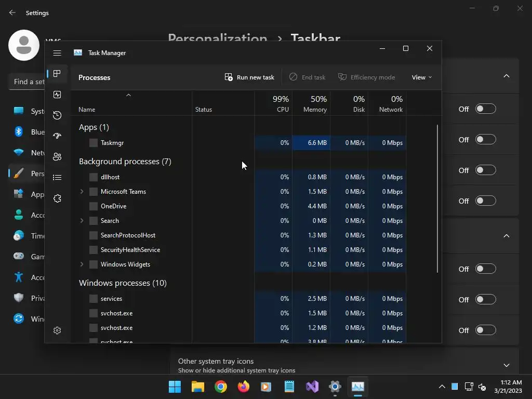
Task: Open Details tab in Task Manager sidebar
Action: point(57,178)
